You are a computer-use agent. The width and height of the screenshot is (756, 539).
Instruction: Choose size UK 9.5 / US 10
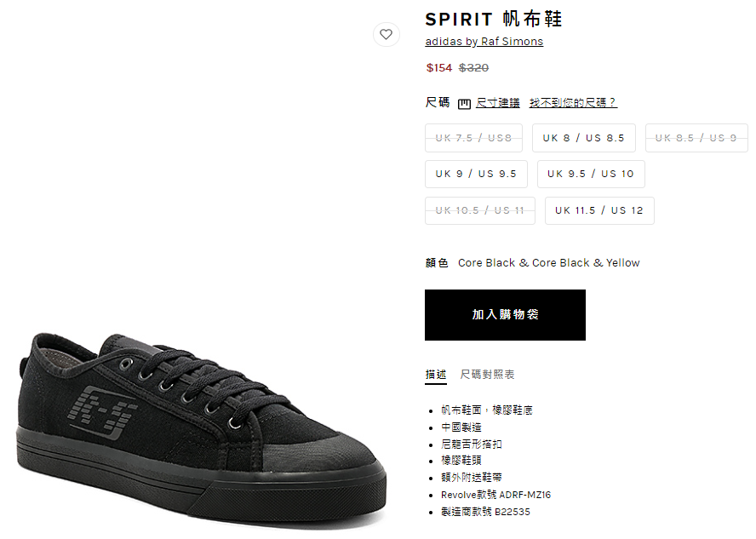click(591, 174)
